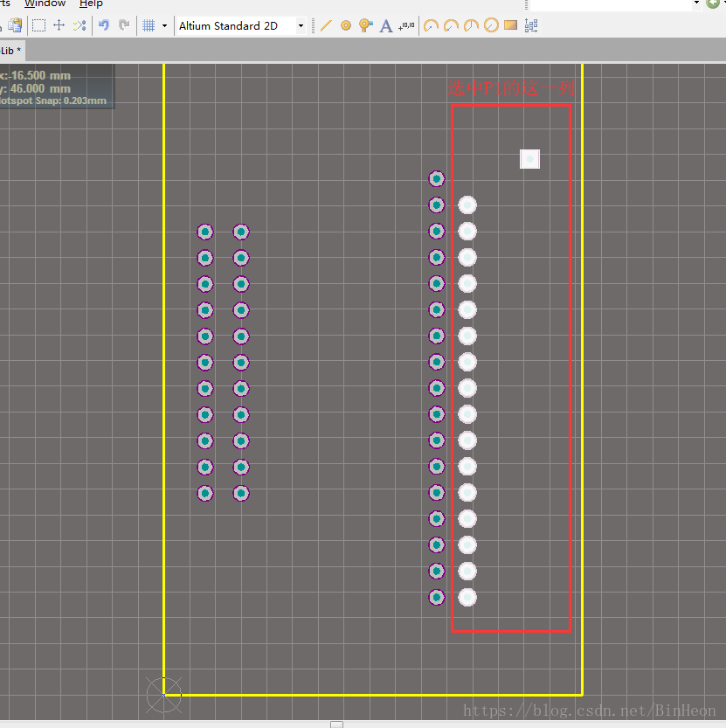Click the Paste Array tool icon
726x728 pixels.
(x=531, y=25)
